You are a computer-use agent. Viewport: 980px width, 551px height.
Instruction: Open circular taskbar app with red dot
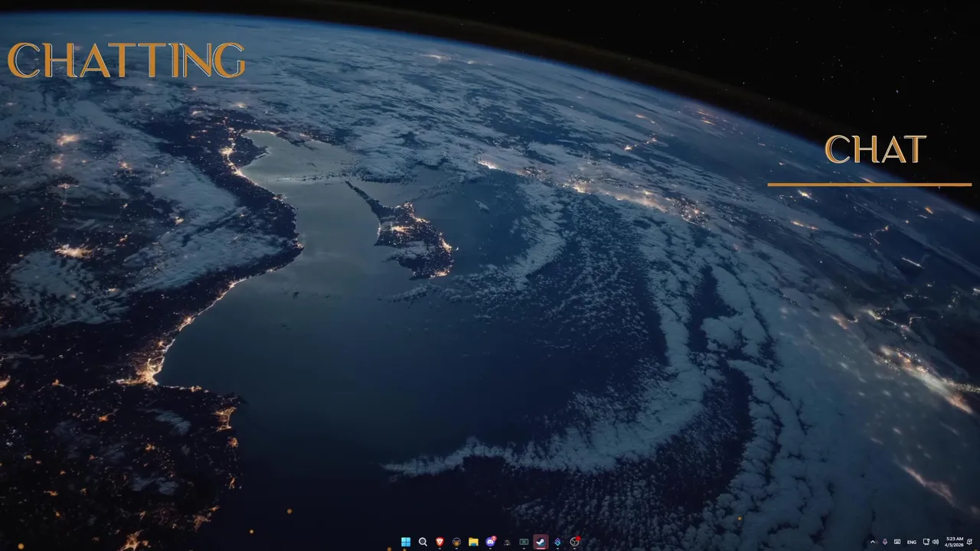pos(574,542)
